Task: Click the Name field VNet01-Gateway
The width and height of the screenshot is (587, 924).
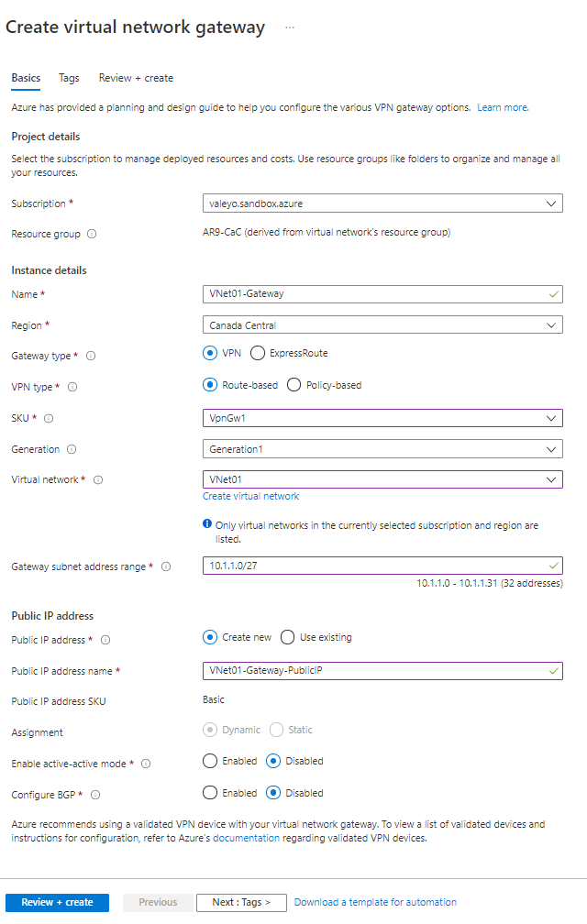Action: tap(382, 294)
